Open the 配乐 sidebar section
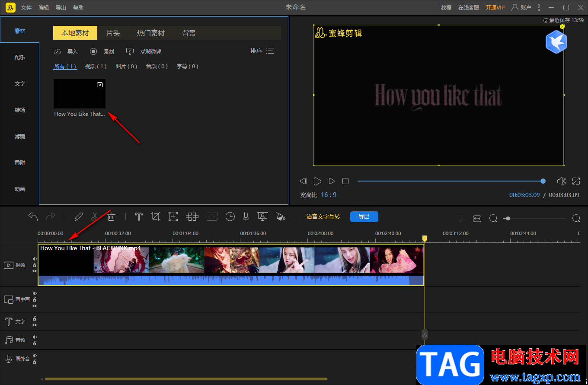 pos(20,57)
